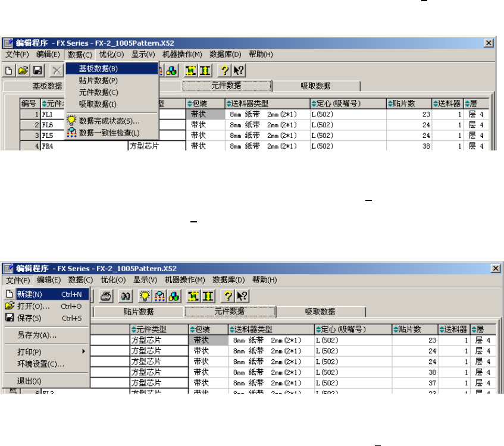Image resolution: width=504 pixels, height=446 pixels.
Task: Sort by 包装 column header in upper window
Action: 205,103
